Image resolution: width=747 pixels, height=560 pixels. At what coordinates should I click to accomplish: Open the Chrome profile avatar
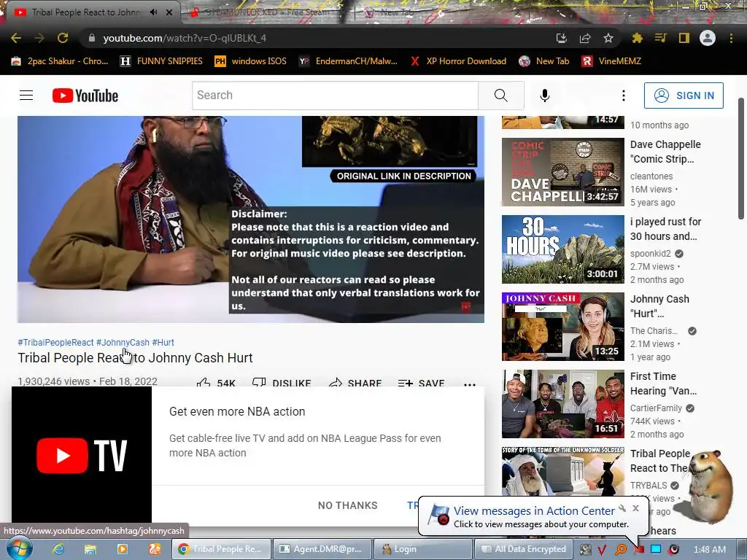coord(708,38)
